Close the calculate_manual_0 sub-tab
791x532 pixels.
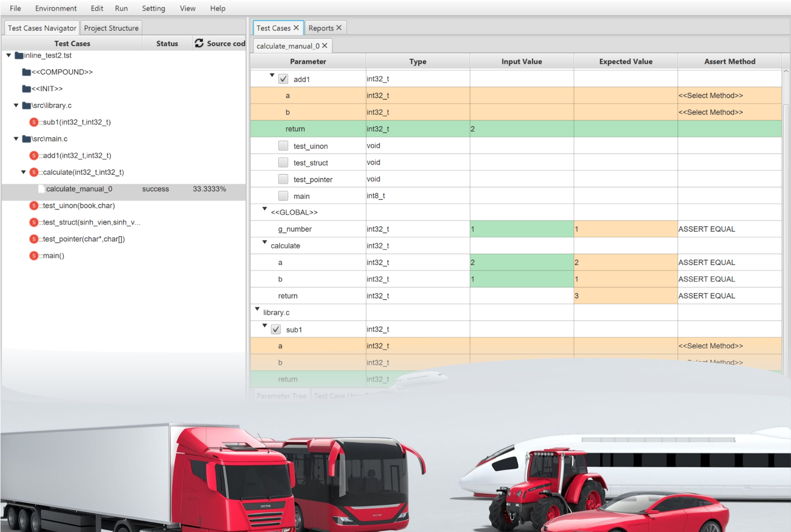pos(325,45)
